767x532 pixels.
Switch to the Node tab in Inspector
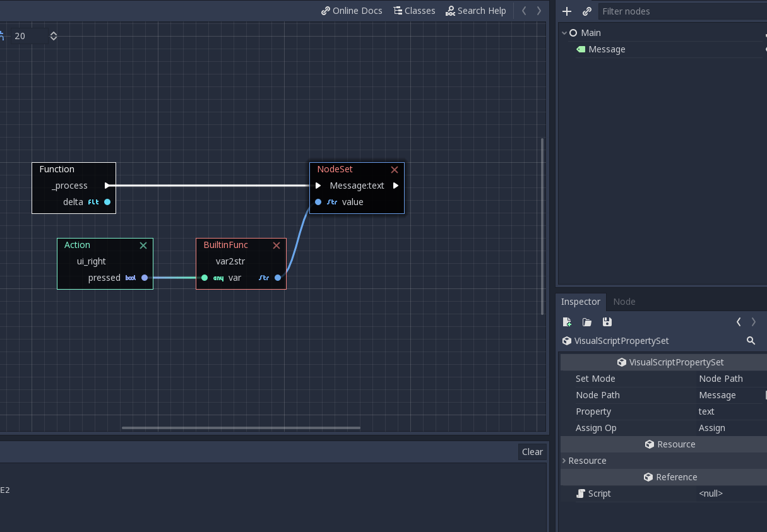[x=624, y=302]
